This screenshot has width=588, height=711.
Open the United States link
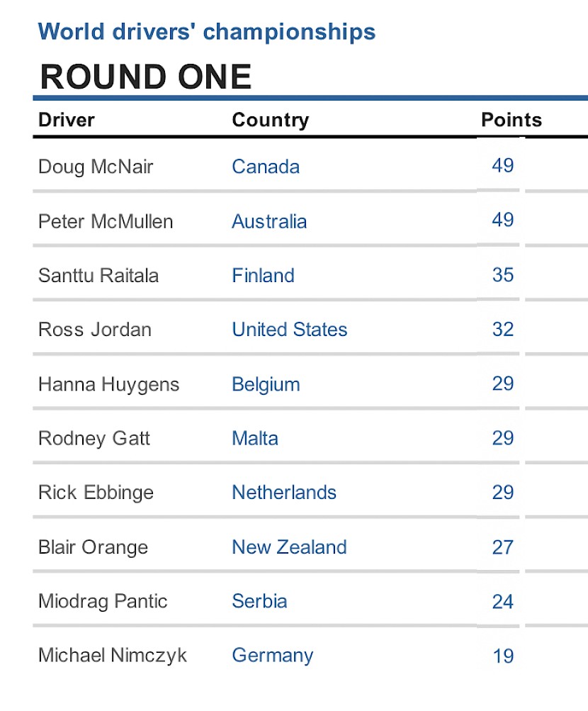point(290,329)
